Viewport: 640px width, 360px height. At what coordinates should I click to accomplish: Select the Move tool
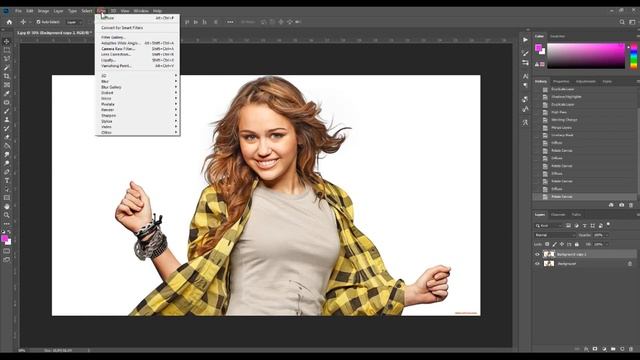tap(7, 41)
